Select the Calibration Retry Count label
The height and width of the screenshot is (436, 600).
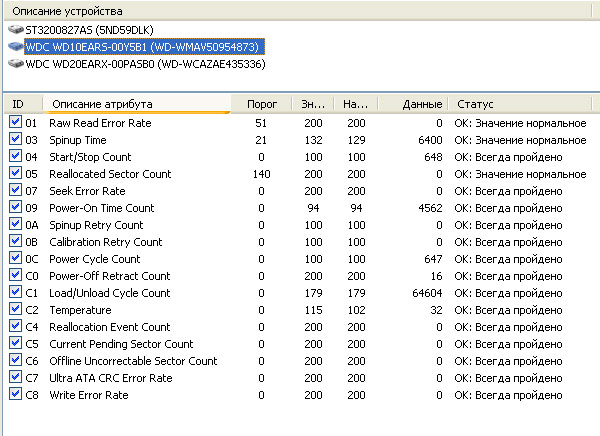(x=106, y=242)
